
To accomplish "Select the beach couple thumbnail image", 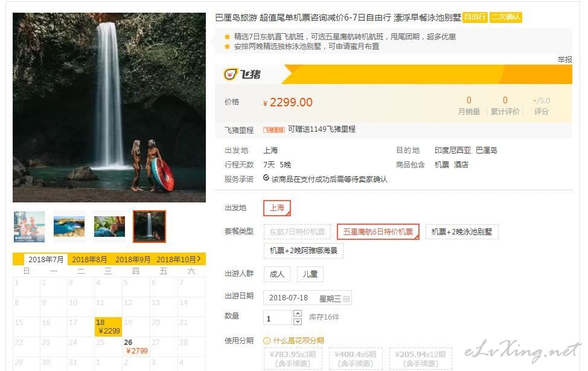I will click(29, 226).
